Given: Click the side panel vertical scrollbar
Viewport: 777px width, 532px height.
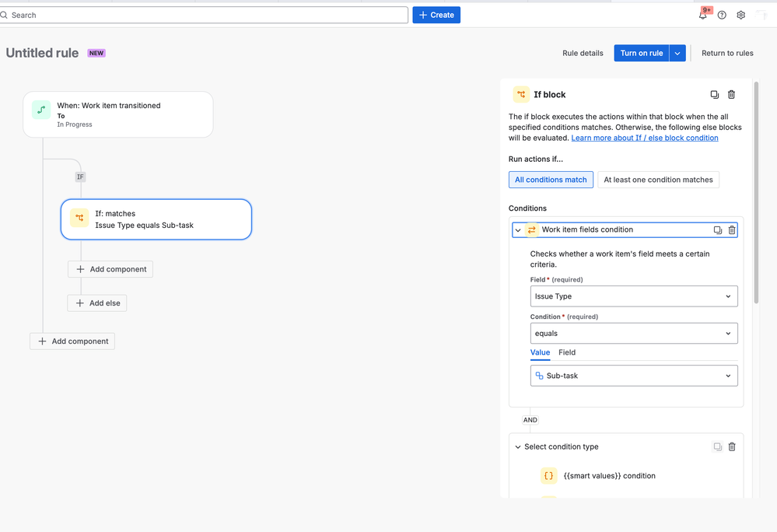Looking at the screenshot, I should [x=756, y=193].
